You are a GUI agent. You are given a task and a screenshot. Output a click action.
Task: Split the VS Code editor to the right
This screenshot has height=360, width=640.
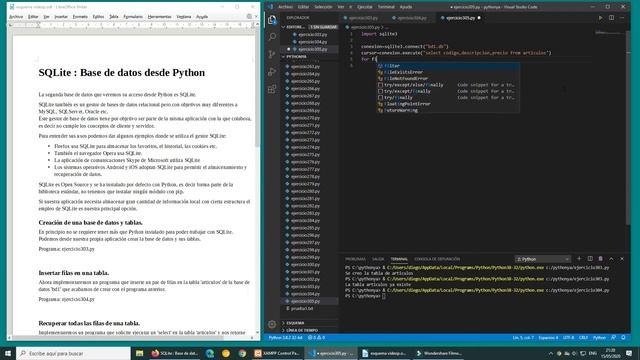[x=611, y=18]
